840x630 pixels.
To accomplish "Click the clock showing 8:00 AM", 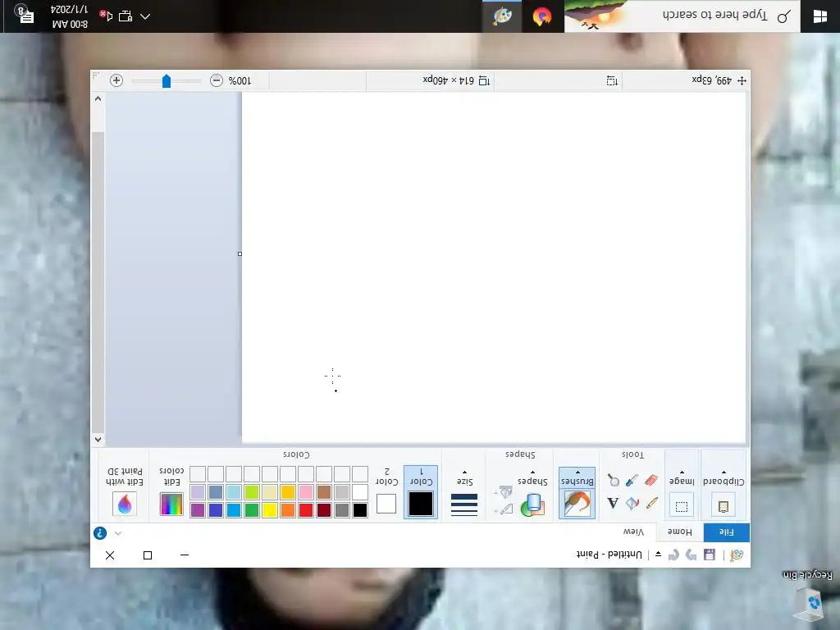I will [70, 16].
